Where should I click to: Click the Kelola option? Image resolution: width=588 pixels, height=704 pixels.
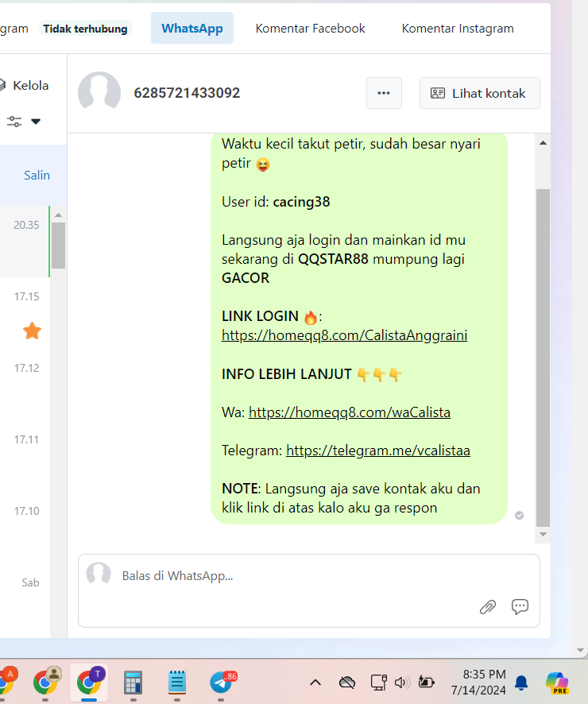[30, 85]
